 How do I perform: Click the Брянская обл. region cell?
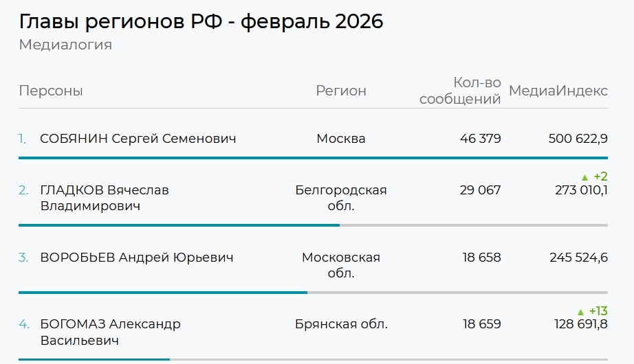click(x=341, y=323)
